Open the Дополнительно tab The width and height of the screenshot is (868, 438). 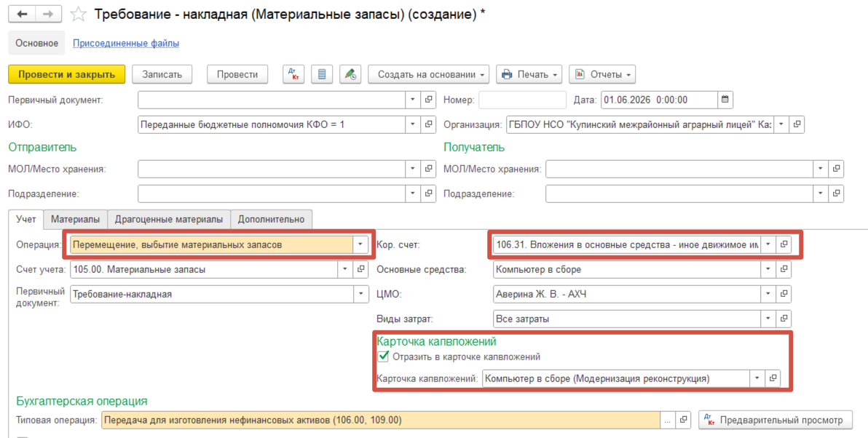click(x=271, y=220)
